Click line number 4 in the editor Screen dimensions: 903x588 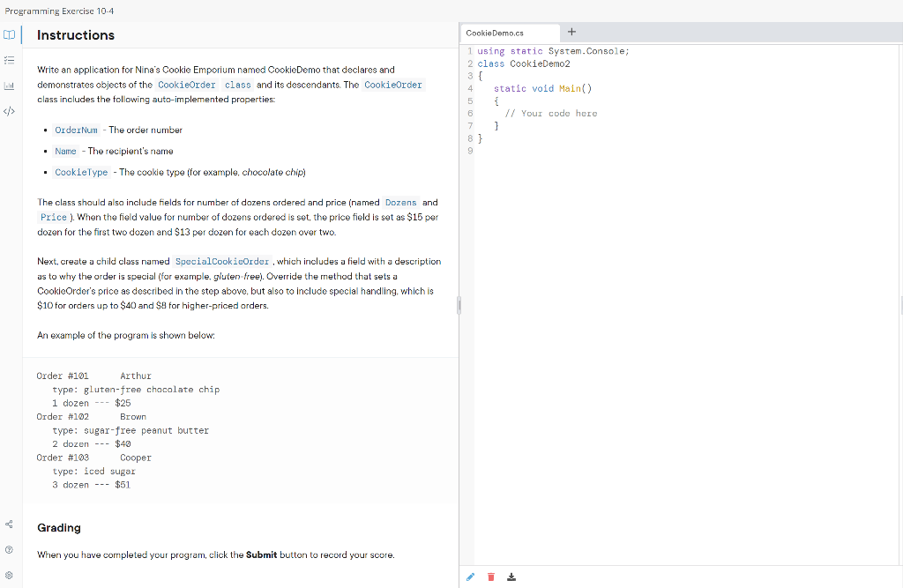(470, 88)
